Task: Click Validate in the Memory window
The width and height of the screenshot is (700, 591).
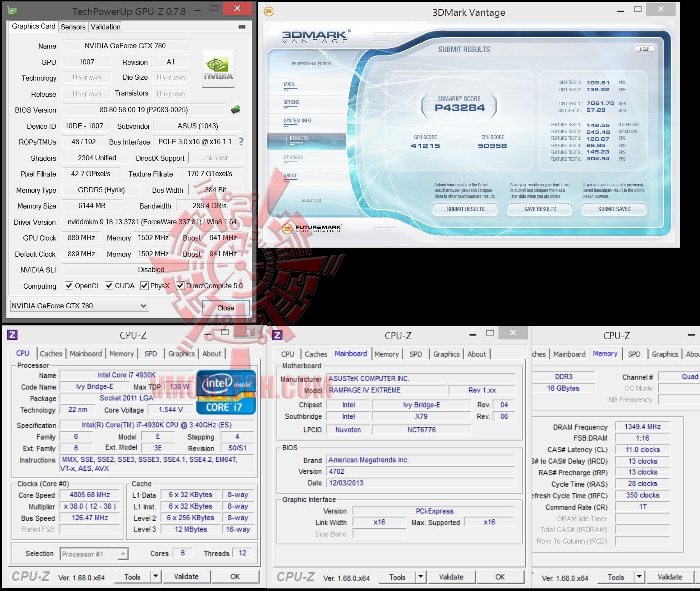Action: [x=670, y=577]
